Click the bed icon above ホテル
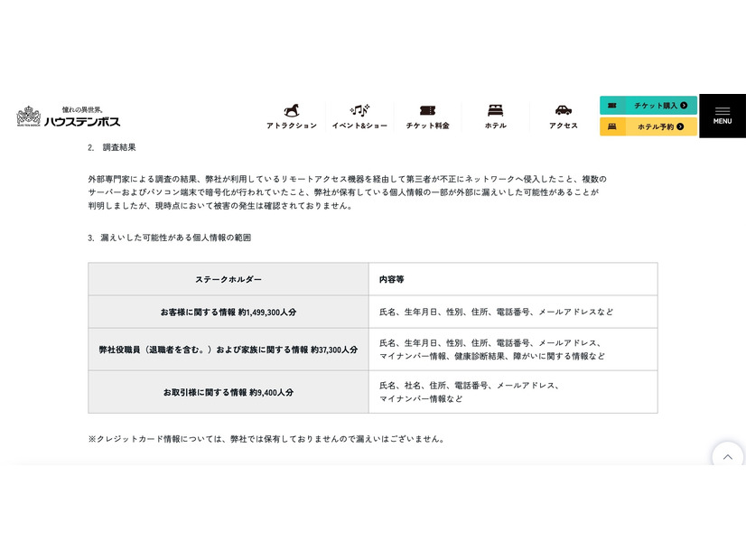Viewport: 746px width, 560px height. [x=495, y=109]
